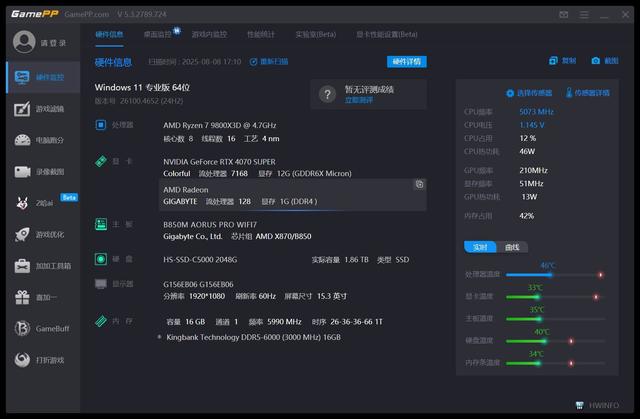Click the GamePP.com text in title bar
The width and height of the screenshot is (640, 419).
tap(87, 14)
